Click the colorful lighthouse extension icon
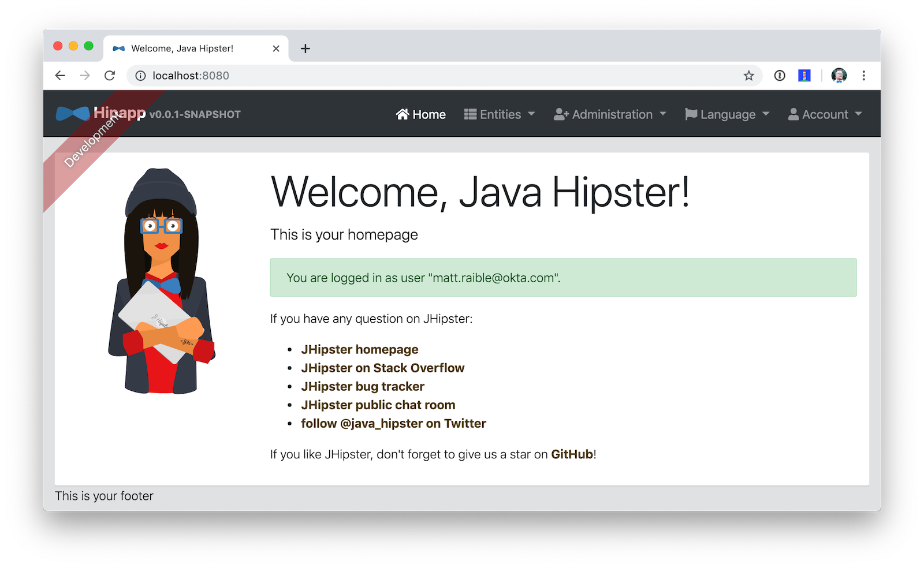924x568 pixels. click(x=804, y=76)
